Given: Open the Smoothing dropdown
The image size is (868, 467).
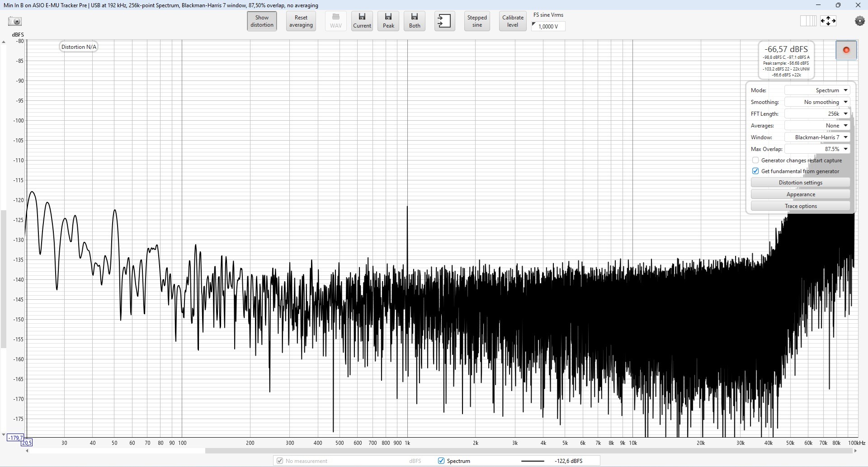Looking at the screenshot, I should (x=817, y=102).
